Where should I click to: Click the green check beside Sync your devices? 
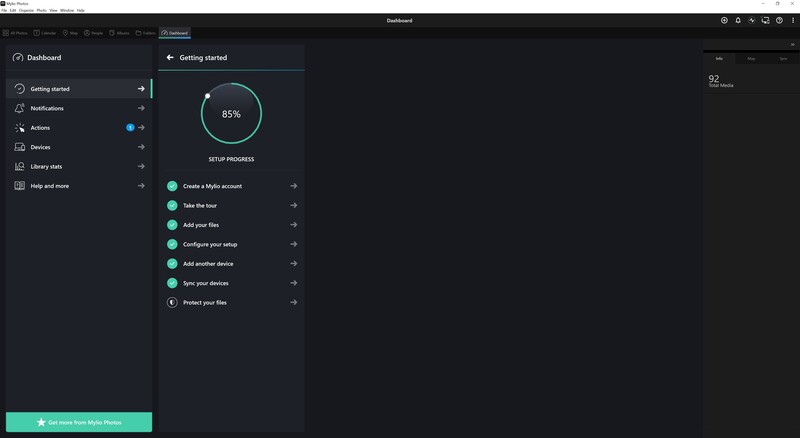pyautogui.click(x=172, y=283)
